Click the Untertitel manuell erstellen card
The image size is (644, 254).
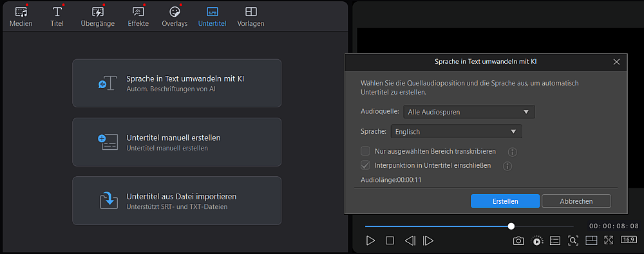(x=176, y=142)
